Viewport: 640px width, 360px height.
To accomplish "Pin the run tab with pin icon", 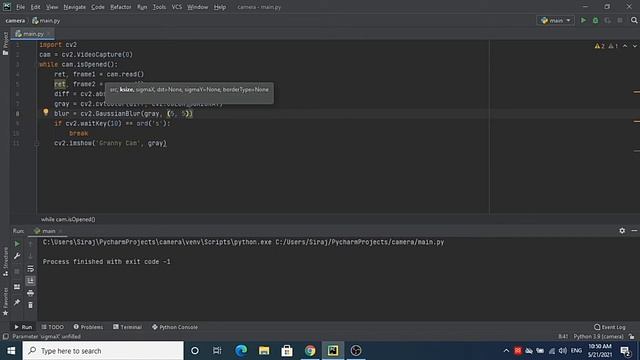I will (x=17, y=302).
